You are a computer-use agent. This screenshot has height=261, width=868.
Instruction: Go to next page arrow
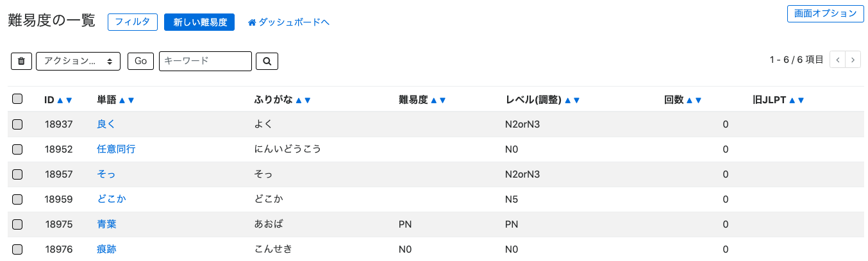(853, 60)
